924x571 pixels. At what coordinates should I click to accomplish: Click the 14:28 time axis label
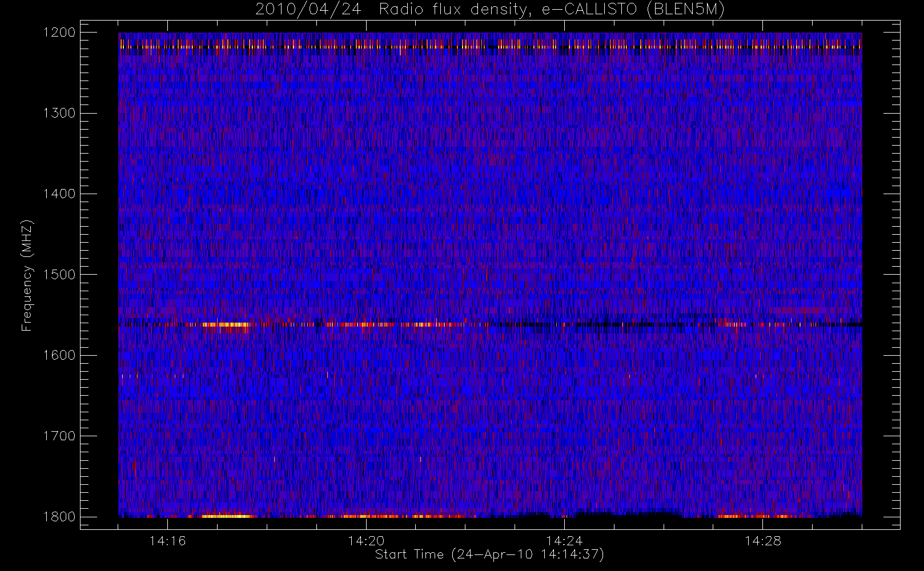pyautogui.click(x=763, y=541)
